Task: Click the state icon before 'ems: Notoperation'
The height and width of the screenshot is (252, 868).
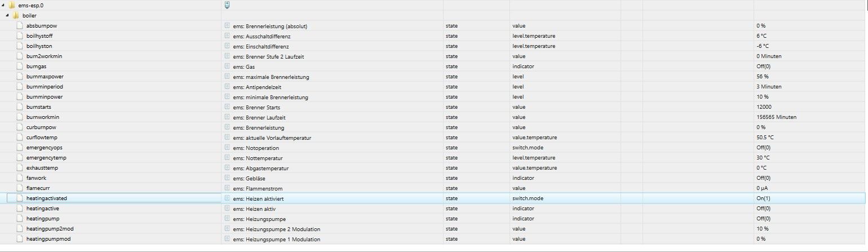Action: [x=227, y=147]
